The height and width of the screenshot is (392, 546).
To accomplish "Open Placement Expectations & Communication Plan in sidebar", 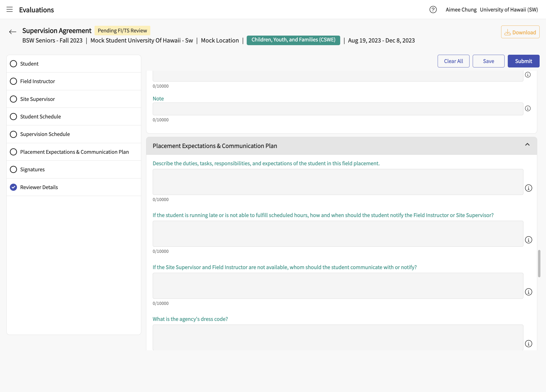I will [x=74, y=152].
